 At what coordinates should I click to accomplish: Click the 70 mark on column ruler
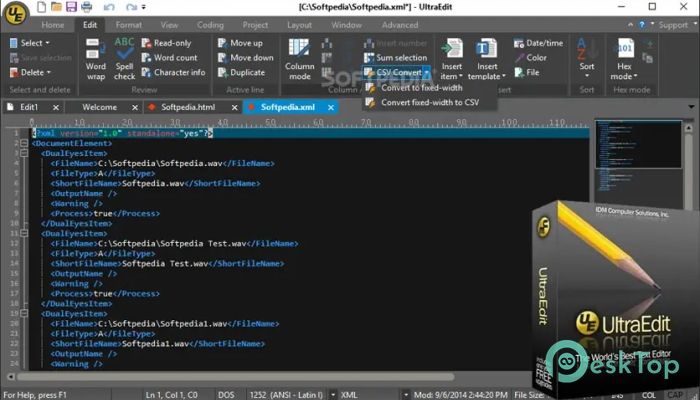(366, 122)
